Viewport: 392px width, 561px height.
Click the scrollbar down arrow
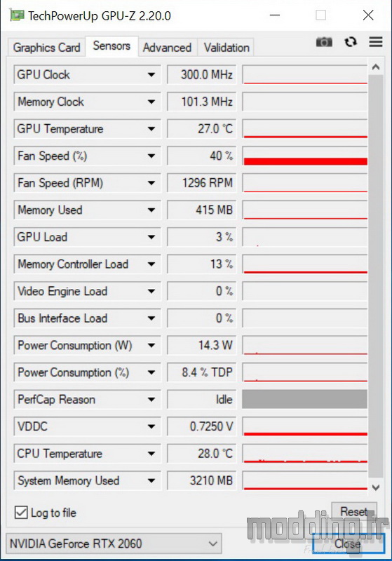coord(376,487)
